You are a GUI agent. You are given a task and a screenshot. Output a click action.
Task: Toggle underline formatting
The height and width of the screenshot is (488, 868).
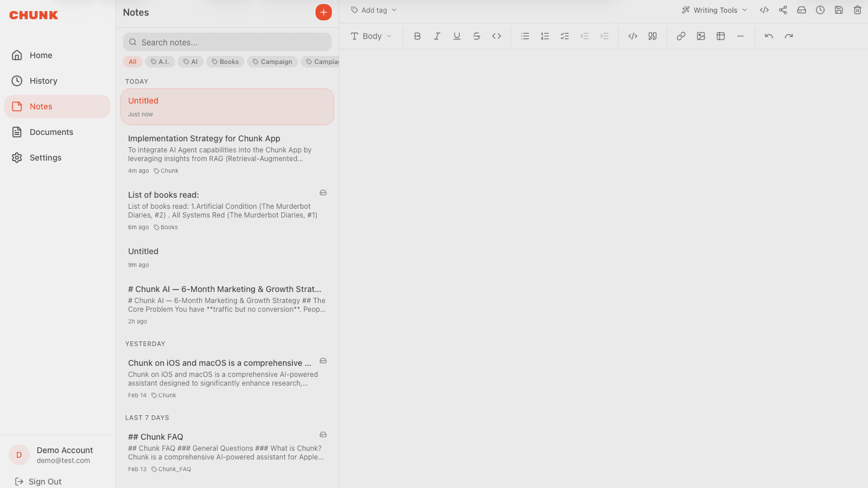click(456, 36)
